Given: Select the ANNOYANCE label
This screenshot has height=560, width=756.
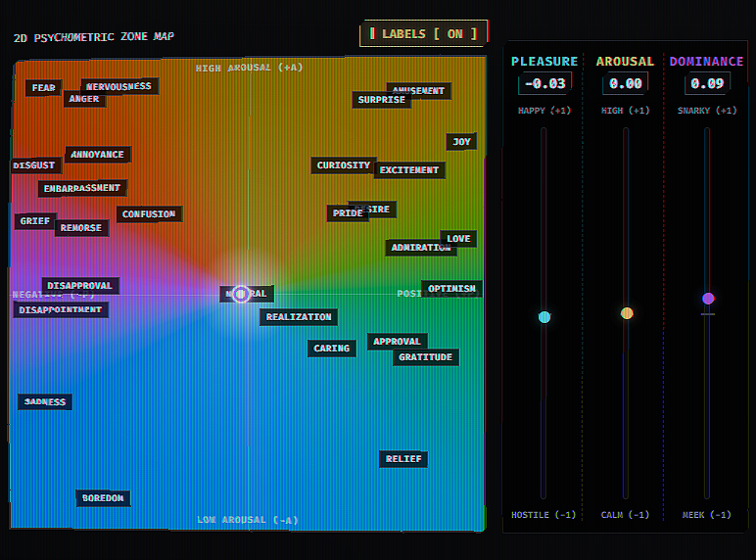Looking at the screenshot, I should click(98, 155).
